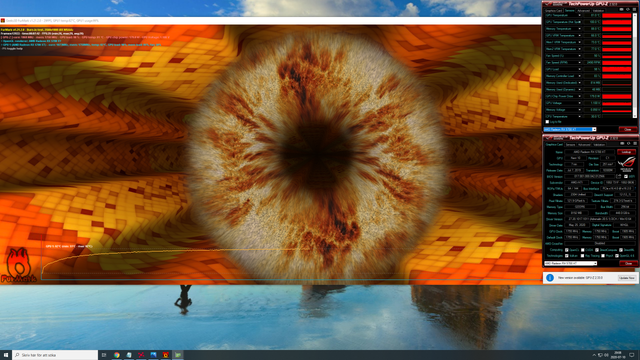Viewport: 640px width, 360px height.
Task: Open the Memory Temperature sensor dropdown arrow
Action: [x=579, y=29]
